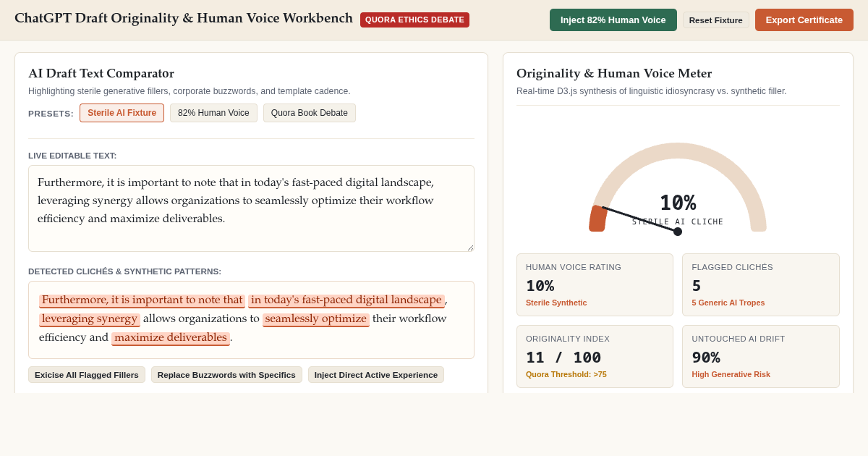Click the highlighted phrase 'leveraging synergy'
This screenshot has height=456, width=868.
pyautogui.click(x=90, y=319)
